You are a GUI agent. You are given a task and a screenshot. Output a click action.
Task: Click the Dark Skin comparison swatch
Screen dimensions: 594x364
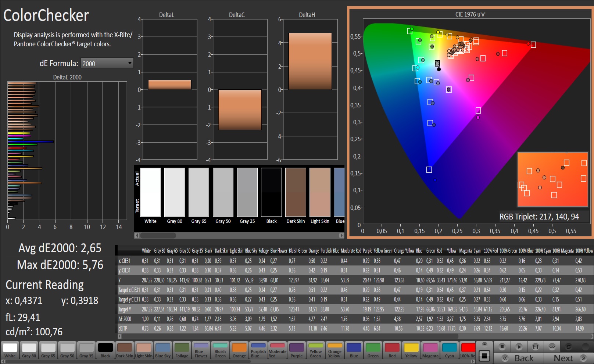[x=296, y=192]
